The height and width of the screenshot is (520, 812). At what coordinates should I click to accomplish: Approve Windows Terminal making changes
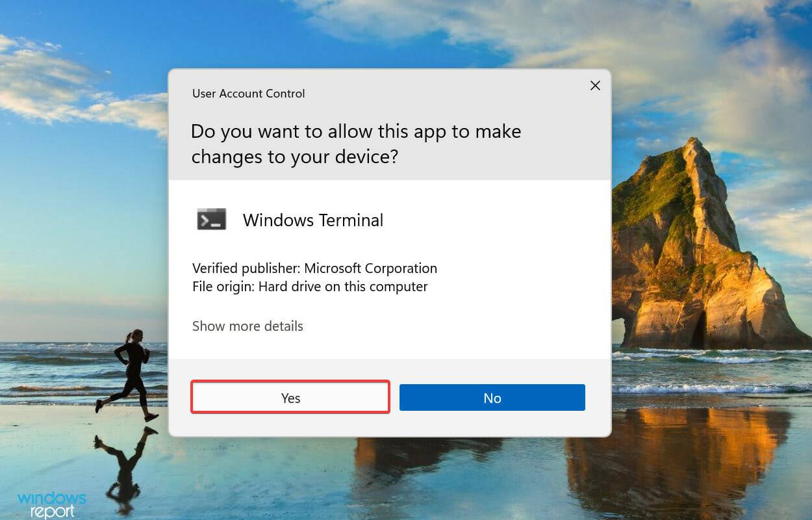pos(290,397)
